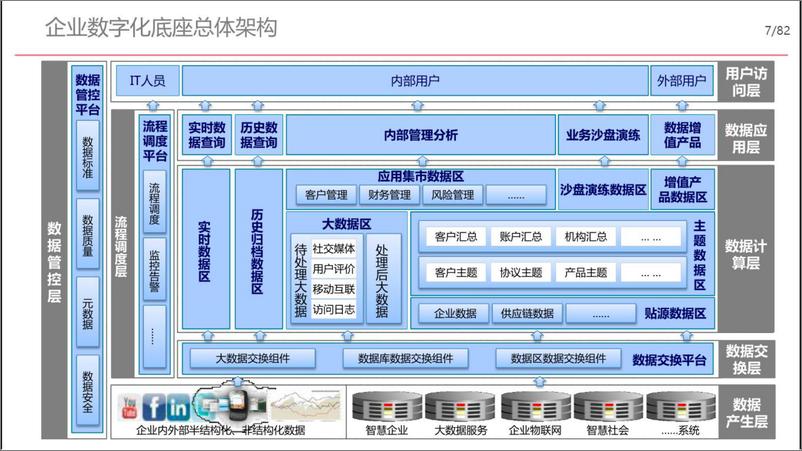Select the 用户评价 item
Image resolution: width=802 pixels, height=451 pixels.
point(333,269)
